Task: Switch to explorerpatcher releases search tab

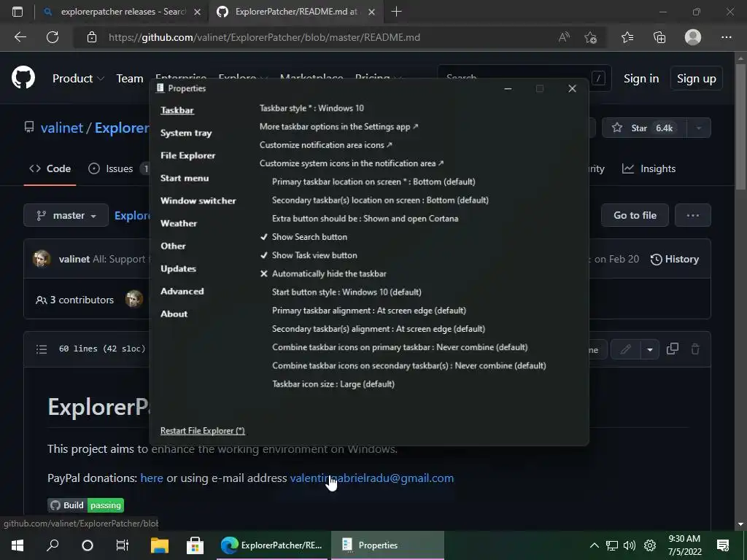Action: click(x=123, y=12)
